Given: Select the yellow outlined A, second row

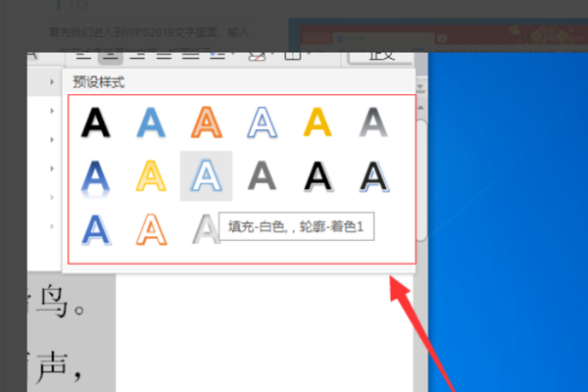Looking at the screenshot, I should [x=151, y=176].
